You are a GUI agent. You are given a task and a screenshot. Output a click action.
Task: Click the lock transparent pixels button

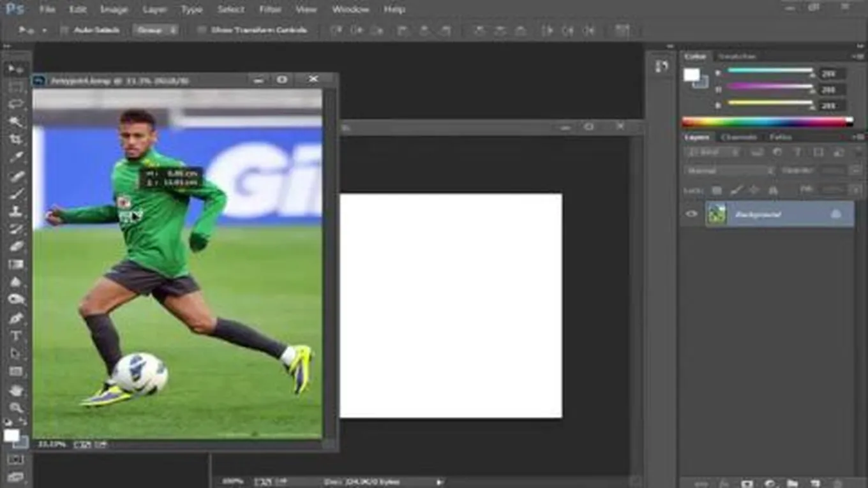coord(717,190)
